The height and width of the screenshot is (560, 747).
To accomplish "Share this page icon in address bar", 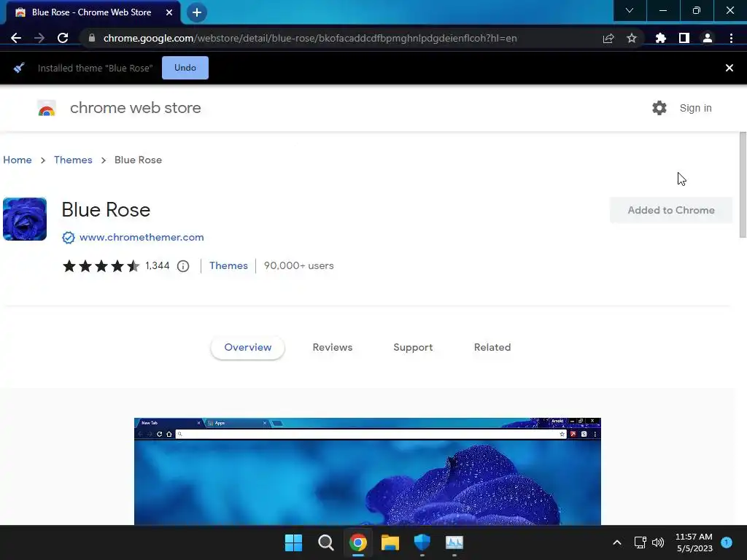I will tap(608, 38).
